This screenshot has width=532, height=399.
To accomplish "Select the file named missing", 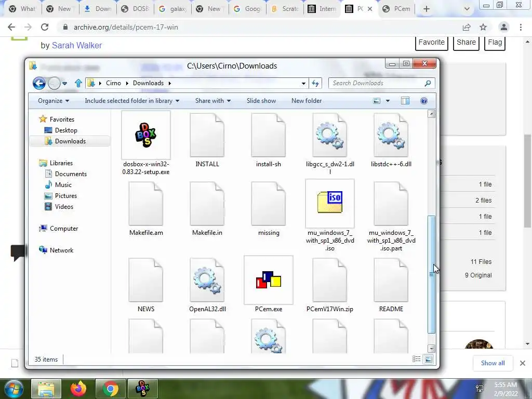I will click(x=269, y=204).
